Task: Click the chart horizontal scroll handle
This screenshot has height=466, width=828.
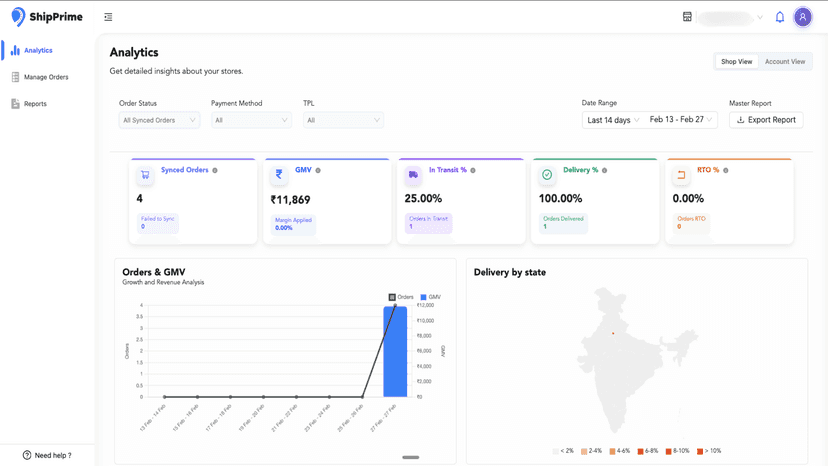Action: tap(411, 457)
